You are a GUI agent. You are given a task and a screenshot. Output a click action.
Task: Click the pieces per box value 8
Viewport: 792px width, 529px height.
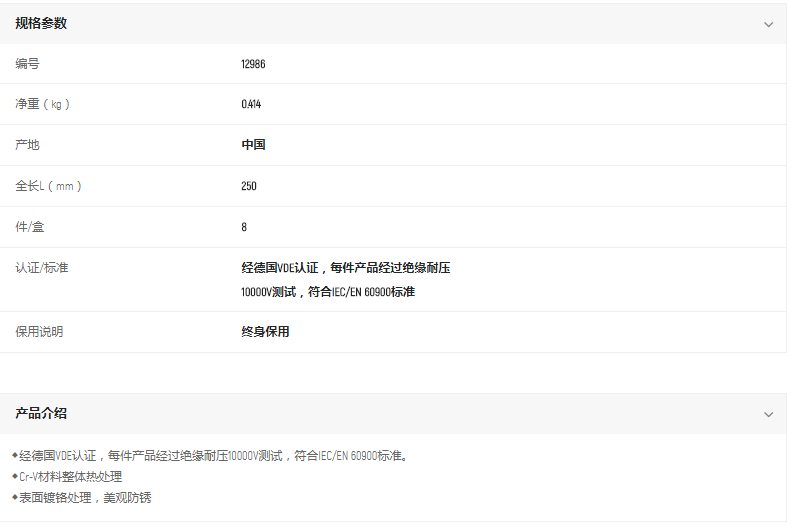point(244,227)
